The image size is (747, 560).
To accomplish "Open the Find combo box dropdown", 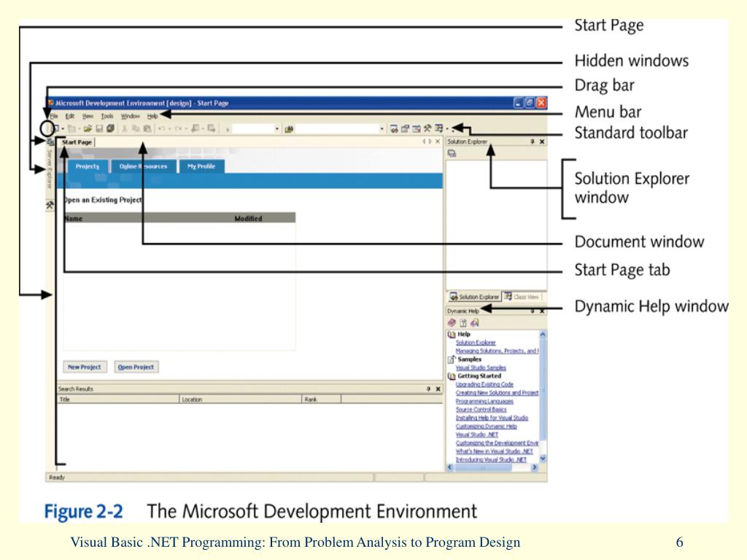I will click(382, 129).
